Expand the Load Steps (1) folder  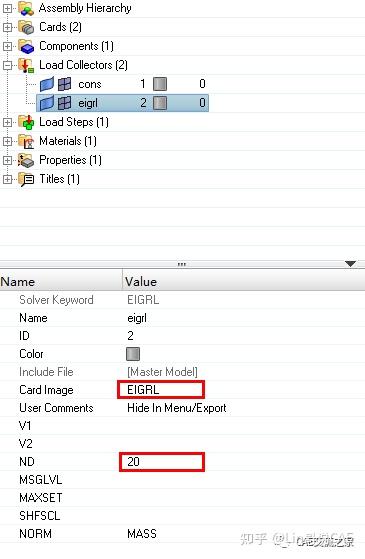[x=7, y=122]
